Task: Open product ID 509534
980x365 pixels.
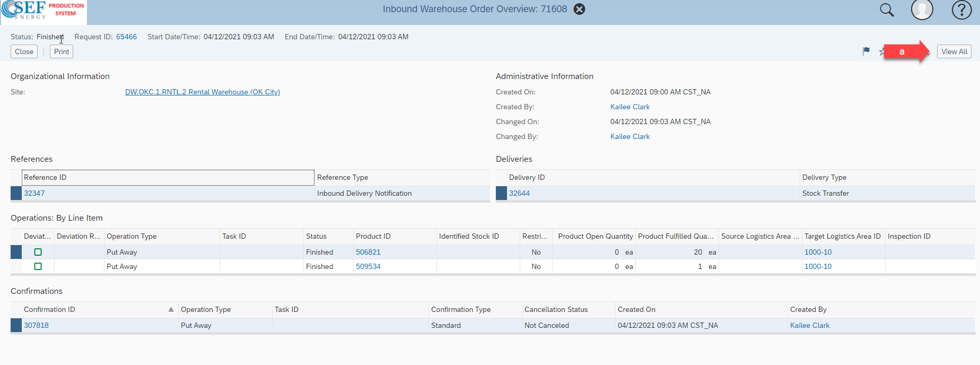Action: point(368,266)
